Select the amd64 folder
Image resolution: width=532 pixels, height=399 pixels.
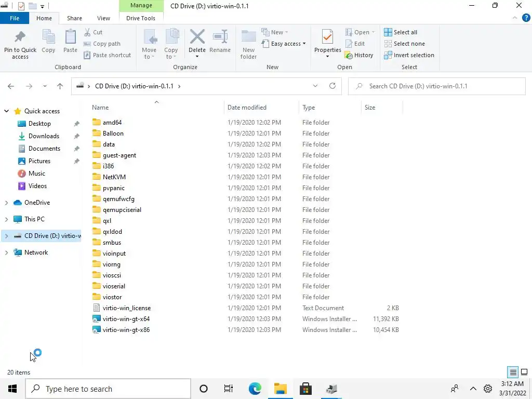coord(112,123)
